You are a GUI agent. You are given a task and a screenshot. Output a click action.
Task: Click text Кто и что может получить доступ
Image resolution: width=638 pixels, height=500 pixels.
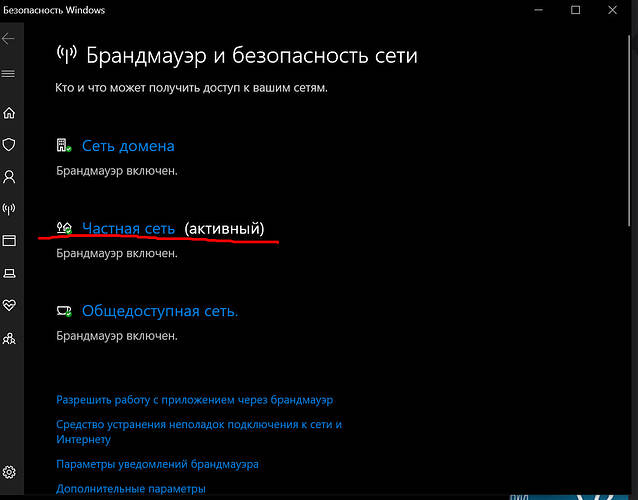click(191, 88)
